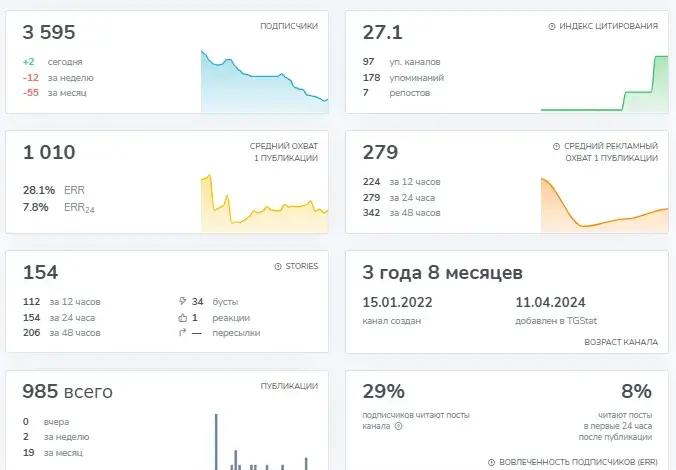Click the forward arrow icon beside пересылки
The height and width of the screenshot is (470, 676).
pyautogui.click(x=182, y=332)
